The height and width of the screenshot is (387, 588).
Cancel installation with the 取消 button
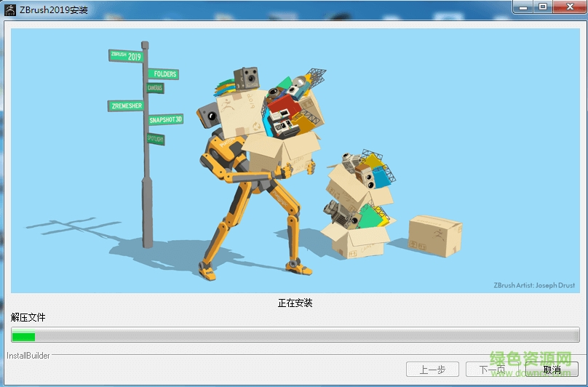pos(551,370)
